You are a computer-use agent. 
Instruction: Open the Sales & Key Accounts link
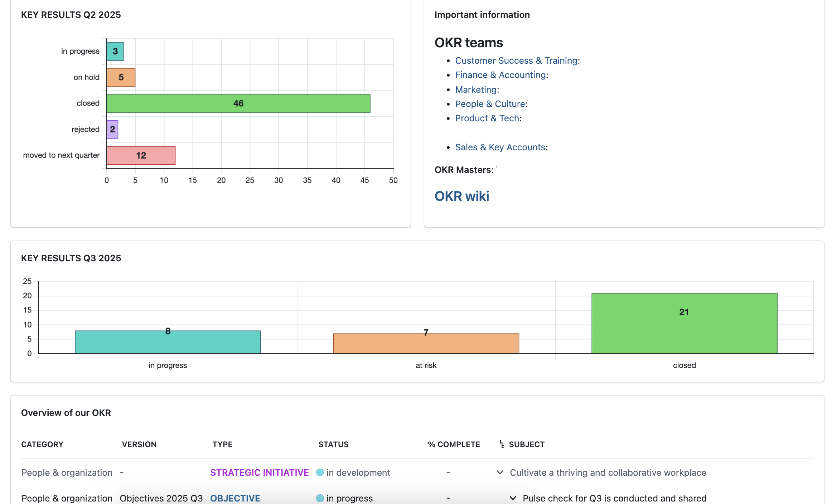tap(500, 147)
